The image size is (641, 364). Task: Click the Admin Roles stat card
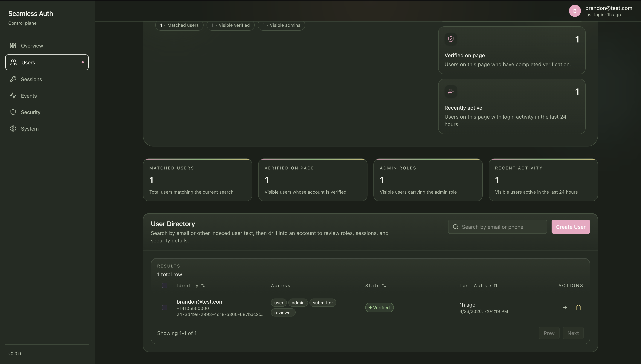428,180
